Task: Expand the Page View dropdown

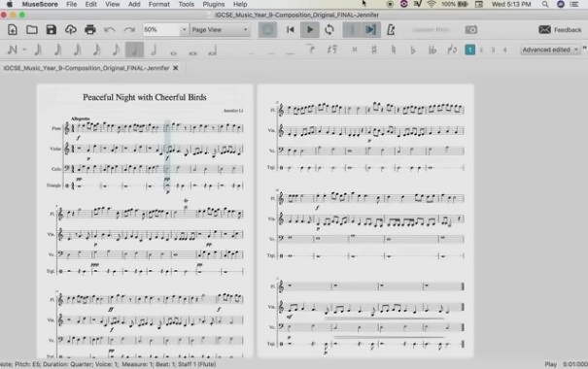Action: coord(220,29)
